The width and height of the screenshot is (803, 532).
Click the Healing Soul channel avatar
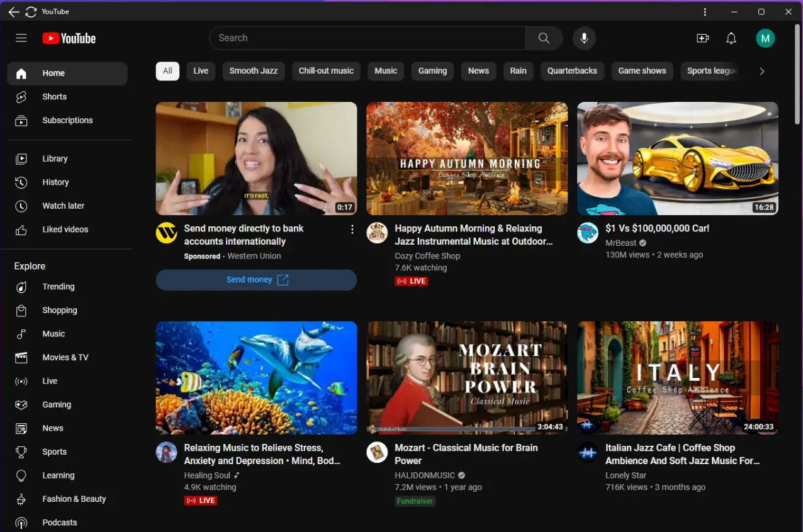(x=166, y=452)
